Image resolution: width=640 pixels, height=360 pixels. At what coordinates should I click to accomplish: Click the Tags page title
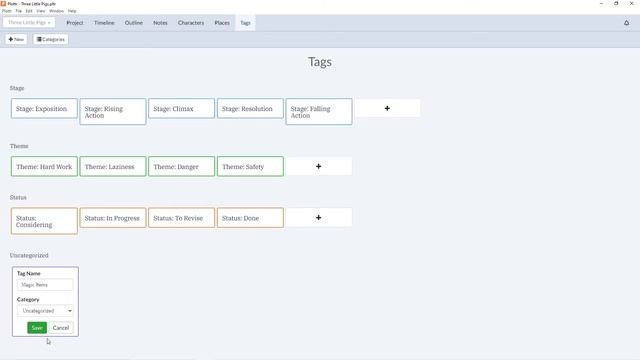click(320, 62)
